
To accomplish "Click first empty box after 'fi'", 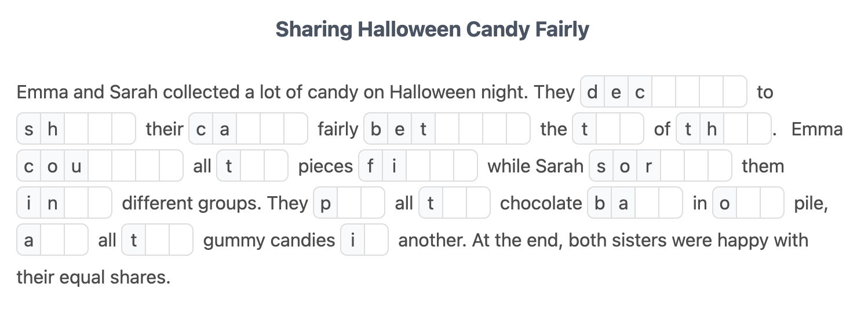I will pos(418,166).
